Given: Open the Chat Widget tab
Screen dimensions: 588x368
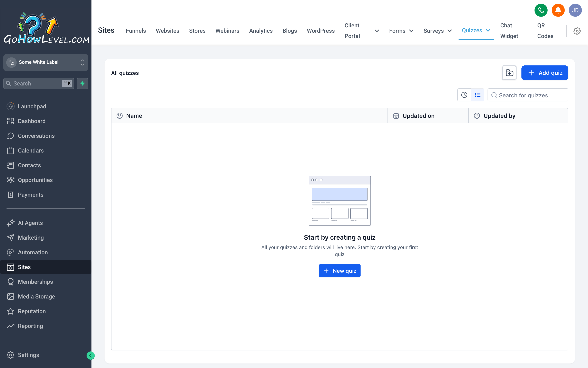Looking at the screenshot, I should [509, 31].
